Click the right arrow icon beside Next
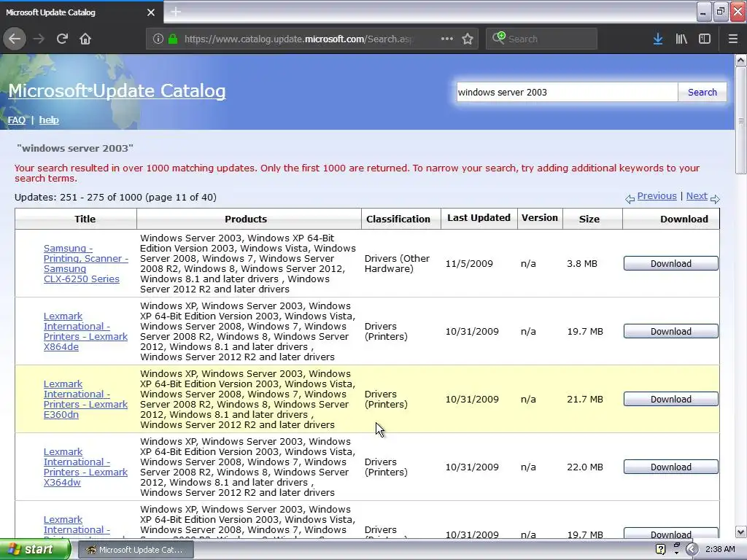 point(715,199)
